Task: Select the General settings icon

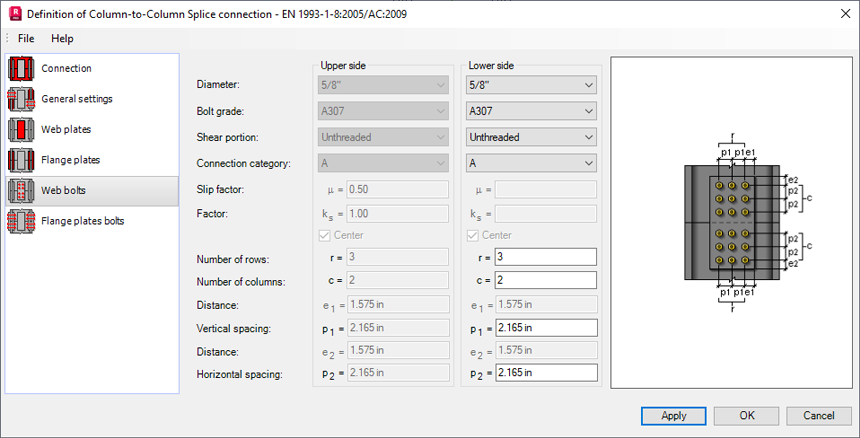Action: [x=21, y=99]
